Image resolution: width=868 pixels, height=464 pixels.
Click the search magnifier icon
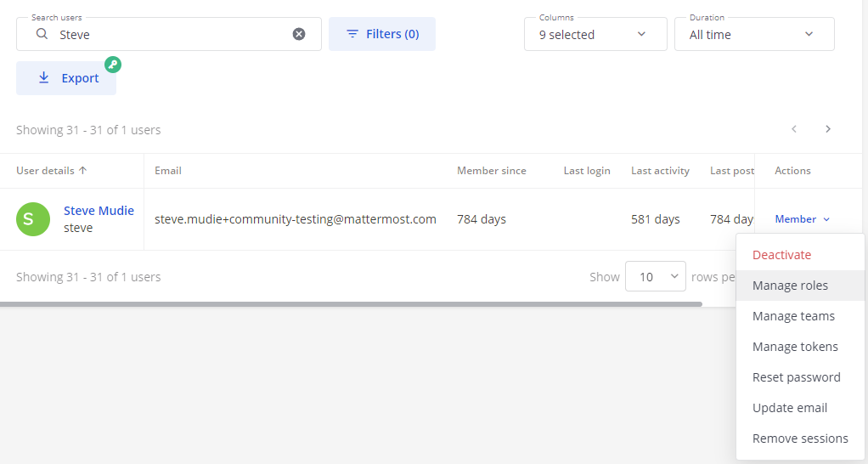(x=42, y=34)
